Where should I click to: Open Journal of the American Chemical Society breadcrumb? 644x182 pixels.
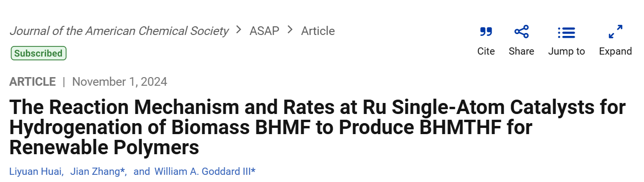pos(119,31)
